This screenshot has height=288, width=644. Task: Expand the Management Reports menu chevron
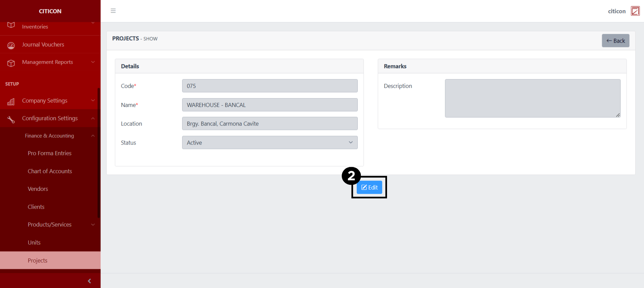click(93, 62)
